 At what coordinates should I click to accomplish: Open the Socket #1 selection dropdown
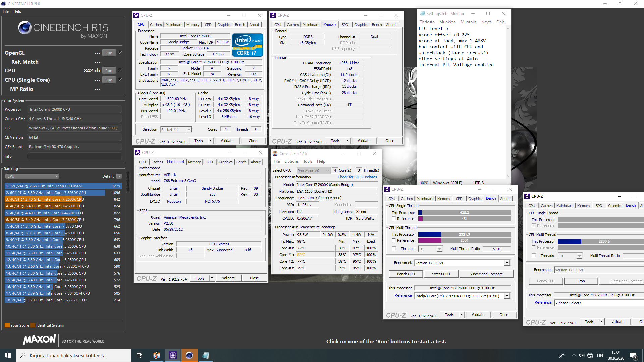176,130
